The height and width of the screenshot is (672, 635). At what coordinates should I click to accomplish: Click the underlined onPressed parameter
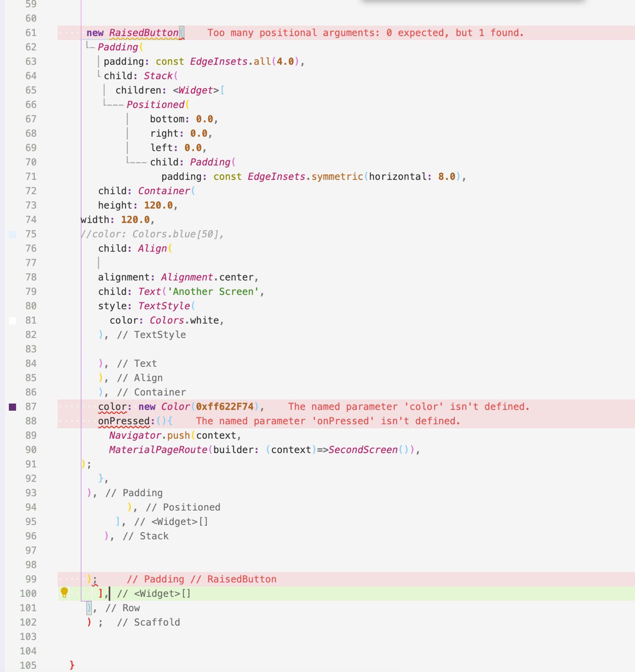pos(124,421)
